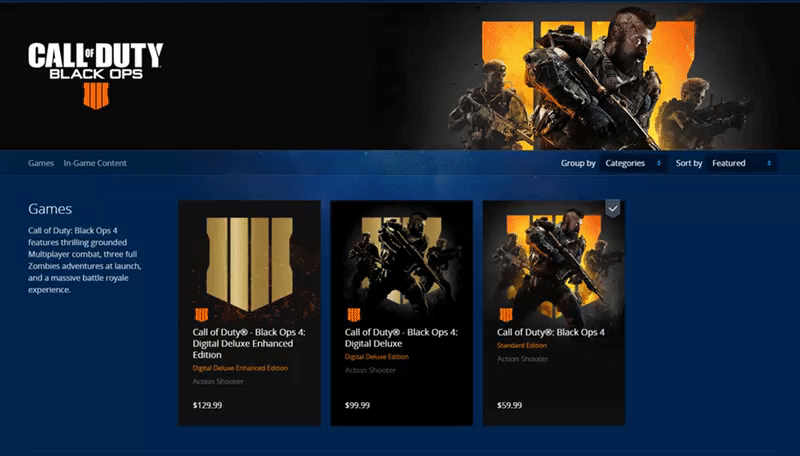
Task: Switch to the Games tab
Action: [41, 163]
